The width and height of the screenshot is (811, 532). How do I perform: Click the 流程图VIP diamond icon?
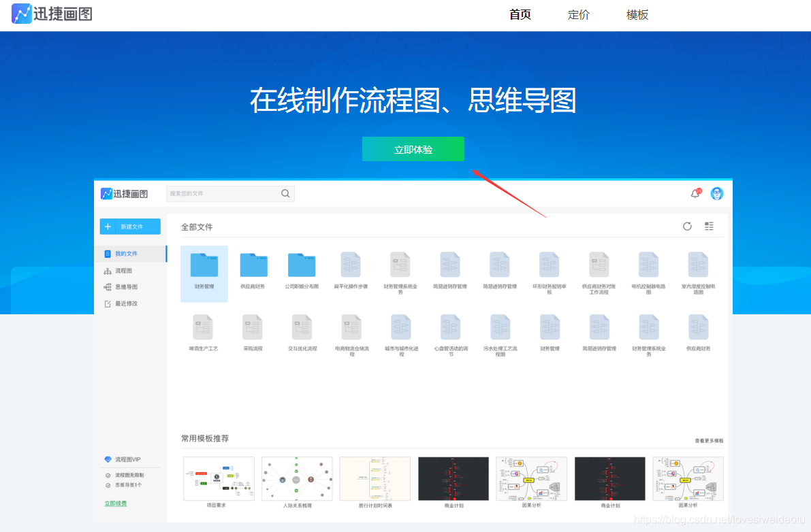(108, 459)
